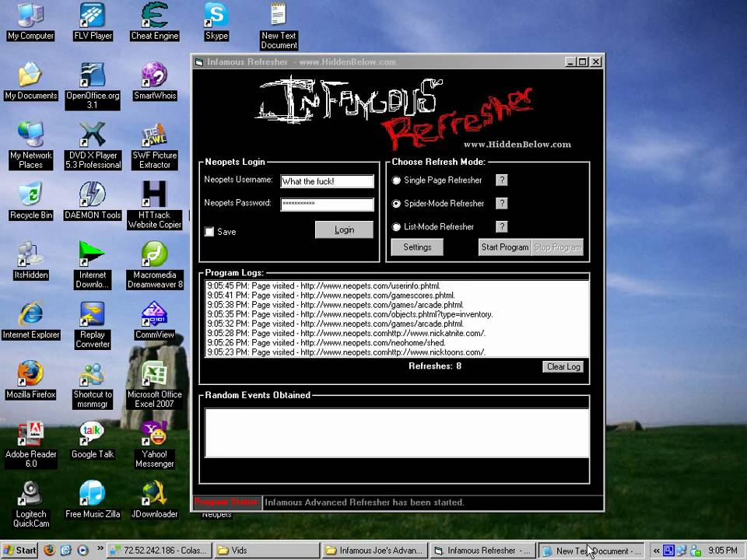Screen dimensions: 747x560
Task: Select the Cheat Engine desktop icon
Action: point(154,22)
